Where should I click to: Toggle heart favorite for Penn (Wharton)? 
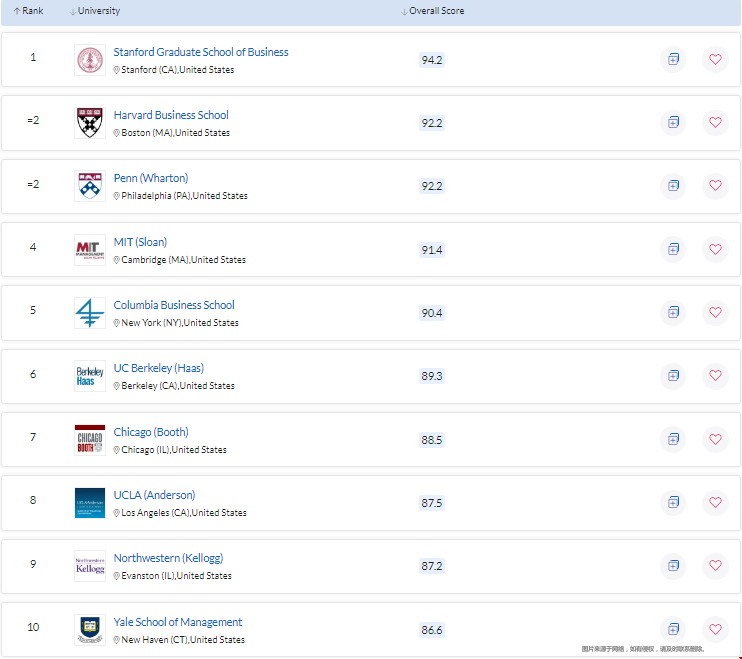click(x=715, y=185)
